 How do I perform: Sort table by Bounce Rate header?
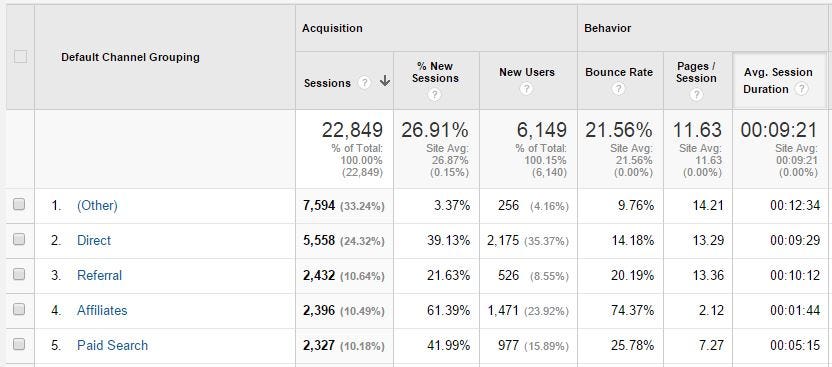pos(619,72)
